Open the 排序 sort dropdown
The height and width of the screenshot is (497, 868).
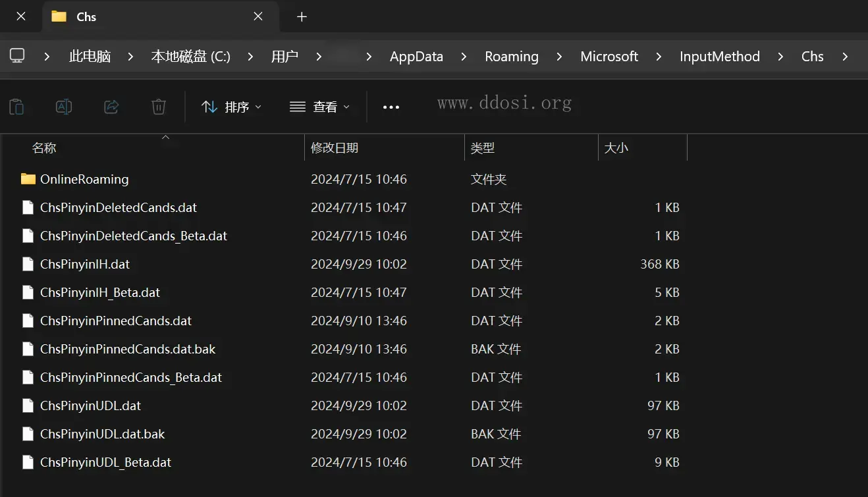pos(231,107)
